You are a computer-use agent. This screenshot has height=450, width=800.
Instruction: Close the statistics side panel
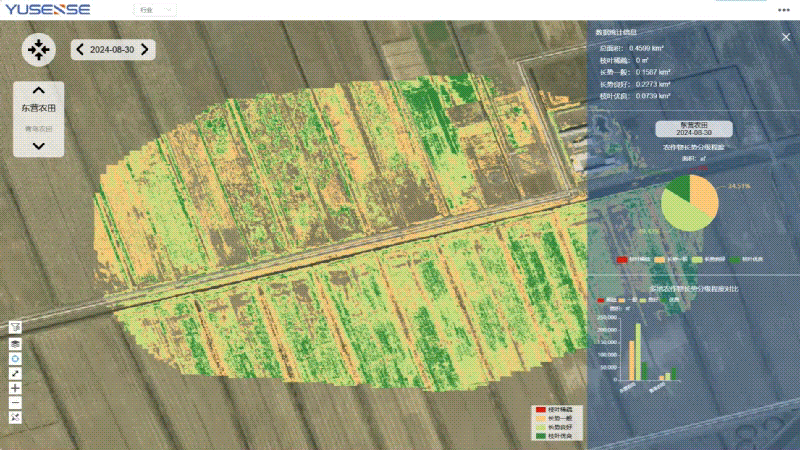[x=785, y=37]
